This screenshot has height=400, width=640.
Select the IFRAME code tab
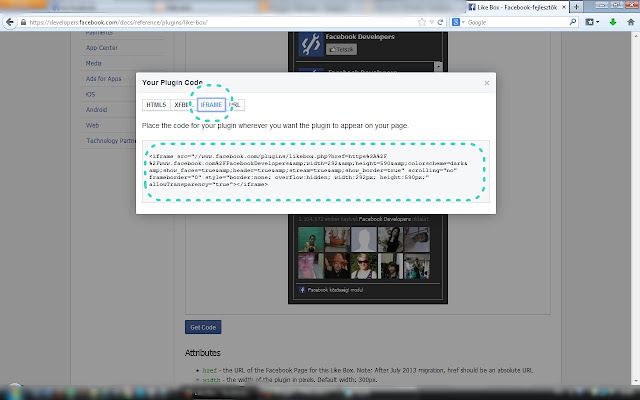click(x=211, y=105)
